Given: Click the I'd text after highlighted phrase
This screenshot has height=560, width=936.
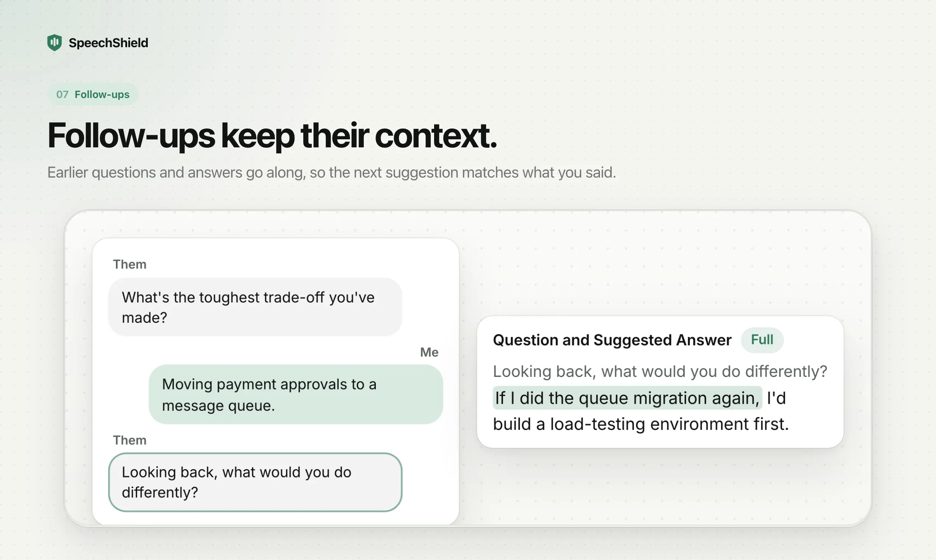Looking at the screenshot, I should tap(776, 398).
